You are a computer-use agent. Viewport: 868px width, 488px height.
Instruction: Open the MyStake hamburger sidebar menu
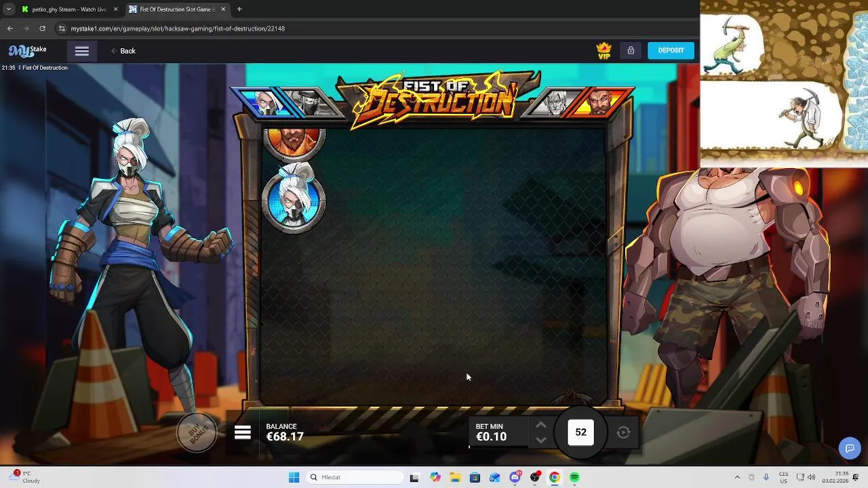point(82,52)
